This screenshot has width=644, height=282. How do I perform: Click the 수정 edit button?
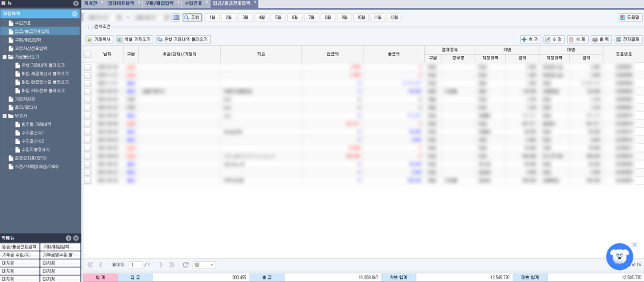(x=554, y=40)
